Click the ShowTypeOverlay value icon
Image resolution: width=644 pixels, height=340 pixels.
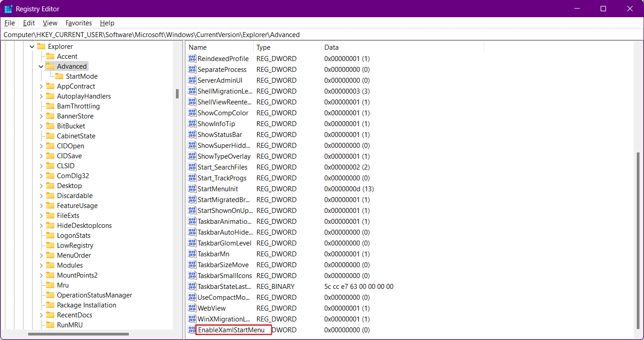pos(192,156)
